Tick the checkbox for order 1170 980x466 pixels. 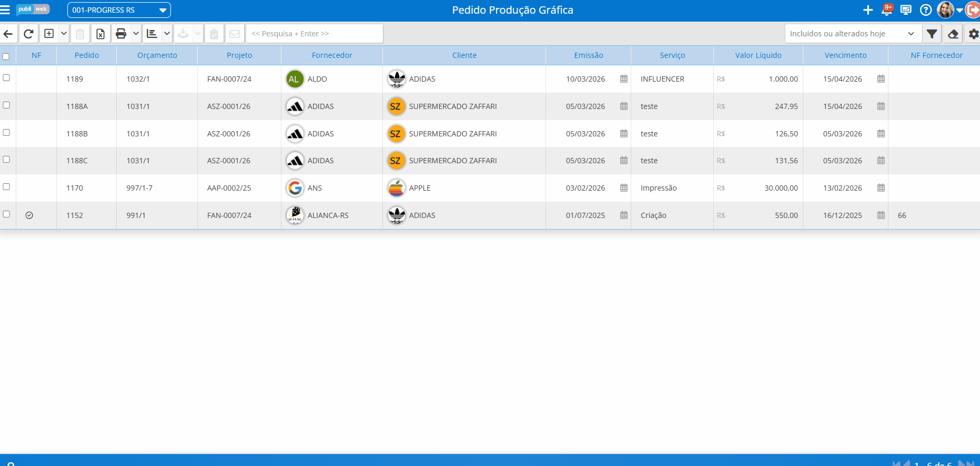click(x=6, y=187)
